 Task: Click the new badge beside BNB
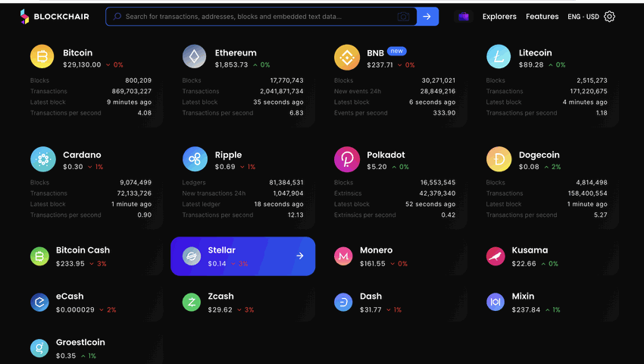396,51
